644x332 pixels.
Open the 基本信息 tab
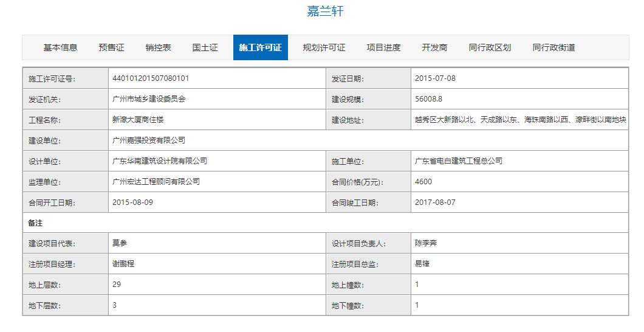click(x=60, y=47)
